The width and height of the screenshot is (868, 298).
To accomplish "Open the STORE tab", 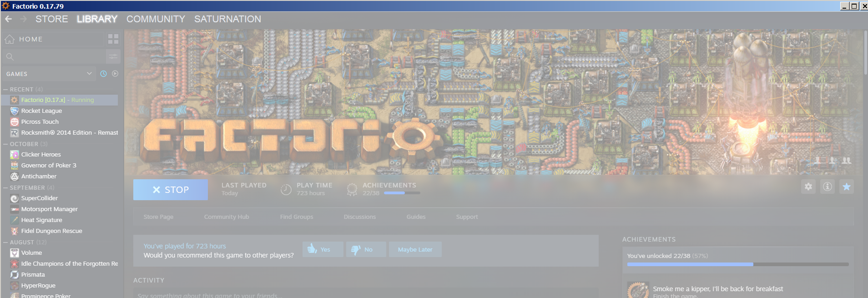I will tap(52, 19).
